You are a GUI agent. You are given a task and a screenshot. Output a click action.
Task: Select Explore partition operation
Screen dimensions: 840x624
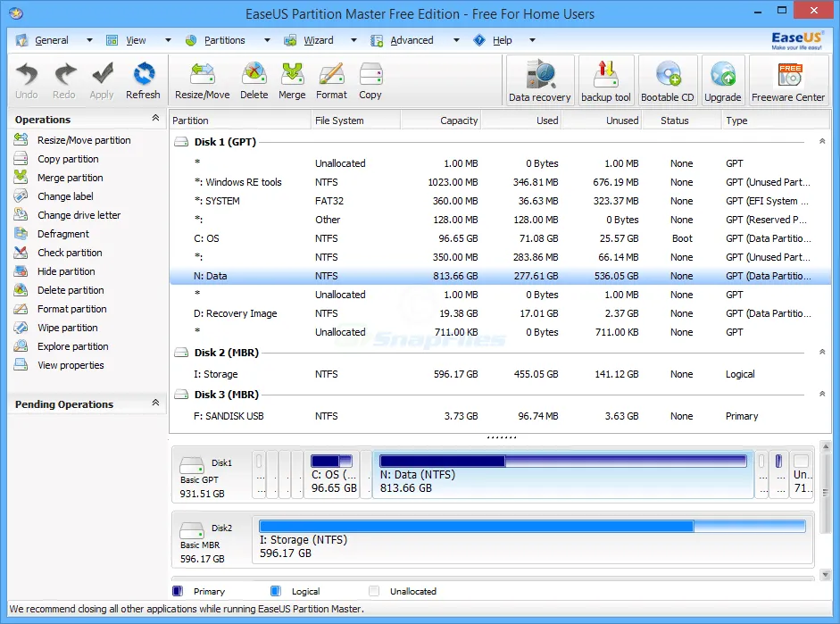pos(73,346)
